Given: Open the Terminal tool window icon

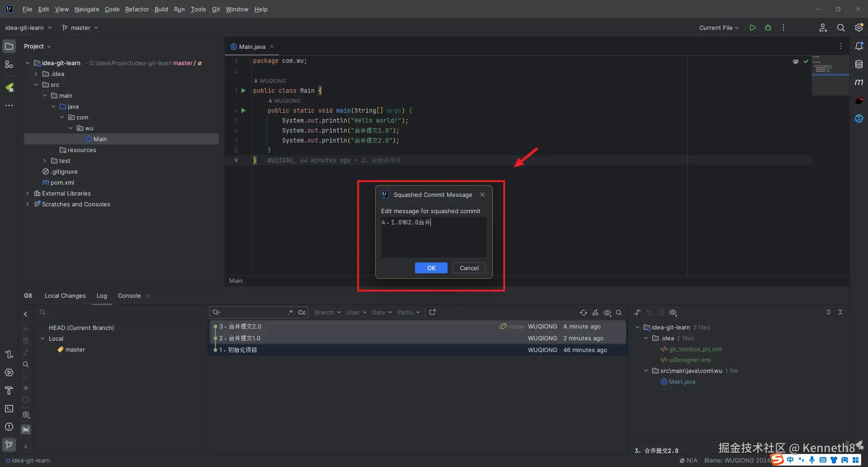Looking at the screenshot, I should (9, 409).
